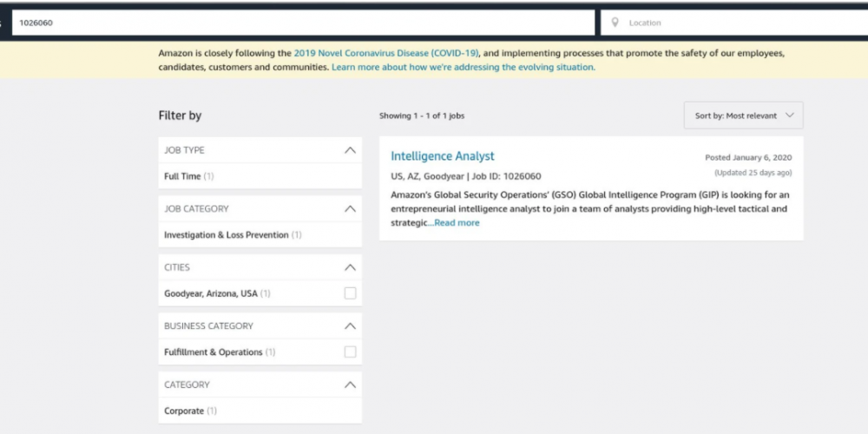Viewport: 868px width, 434px height.
Task: Open the 2019 Novel Coronavirus Disease (COVID-19) link
Action: (x=386, y=54)
